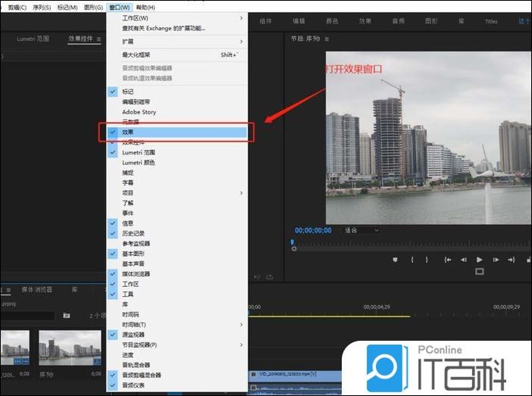The image size is (532, 396).
Task: Choose 查找有关 Exchange 的扩展功能 entry
Action: tap(164, 28)
